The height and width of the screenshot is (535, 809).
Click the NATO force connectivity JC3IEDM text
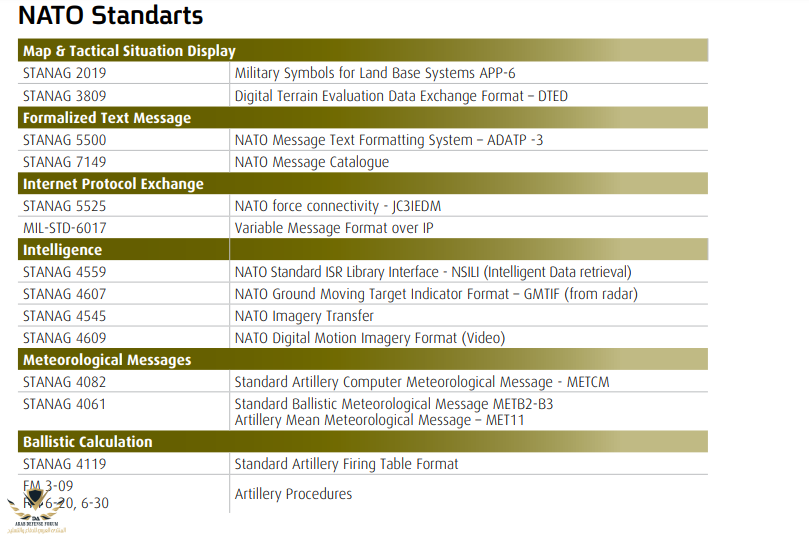(338, 206)
